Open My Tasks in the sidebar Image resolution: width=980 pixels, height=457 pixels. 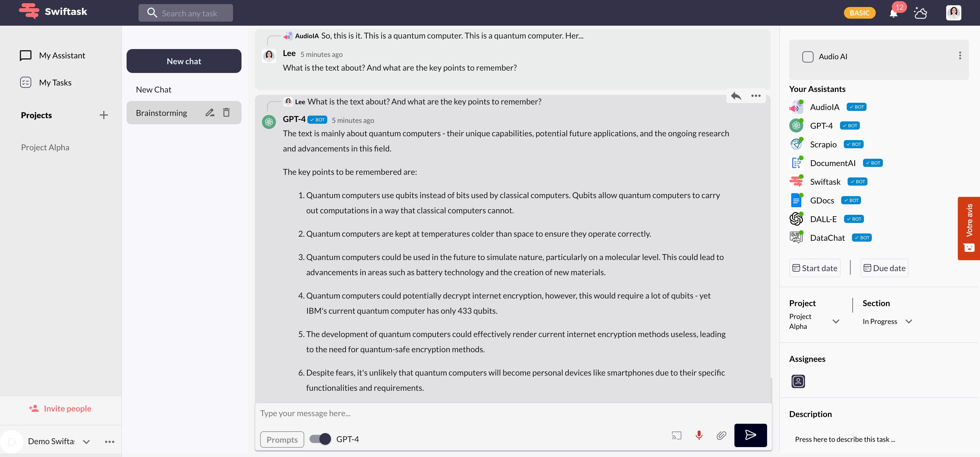pos(55,83)
